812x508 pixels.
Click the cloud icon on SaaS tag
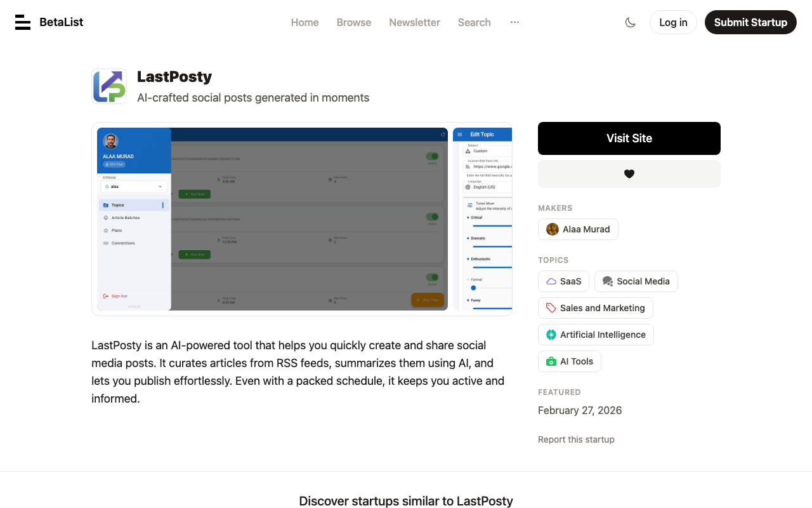(551, 281)
